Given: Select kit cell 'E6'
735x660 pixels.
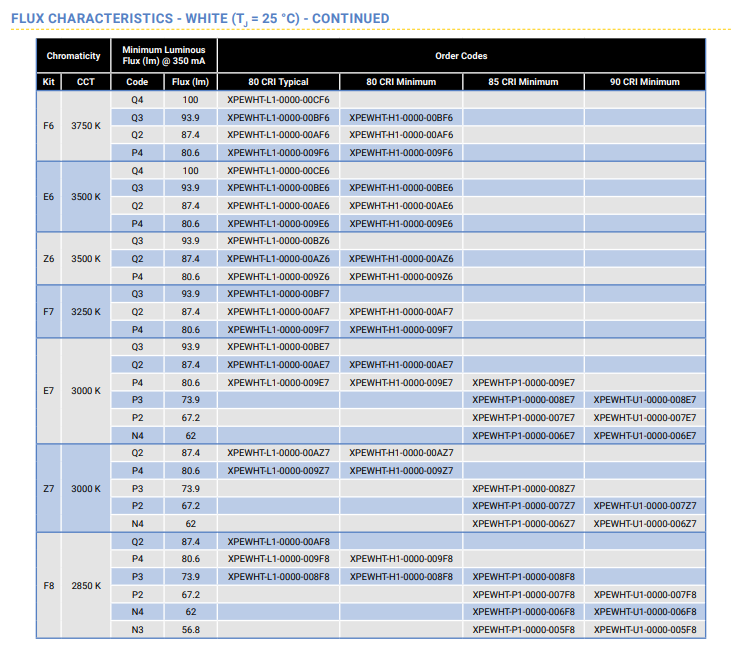Looking at the screenshot, I should click(49, 197).
